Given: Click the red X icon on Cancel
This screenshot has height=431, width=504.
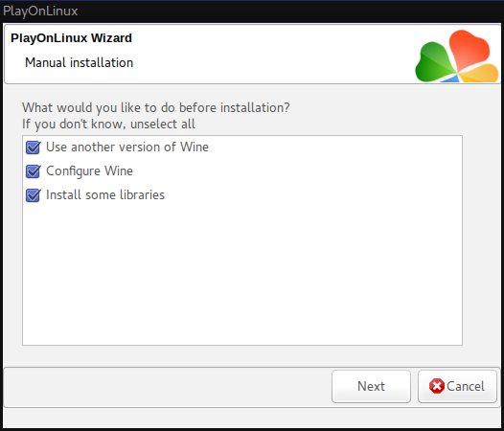Looking at the screenshot, I should (x=437, y=386).
